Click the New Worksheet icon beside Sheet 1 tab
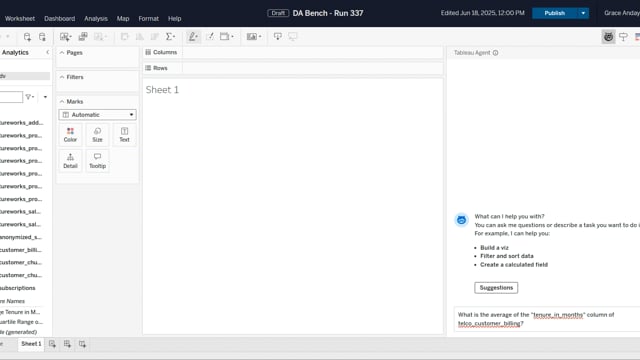Viewport: 640px width, 360px height. point(52,344)
